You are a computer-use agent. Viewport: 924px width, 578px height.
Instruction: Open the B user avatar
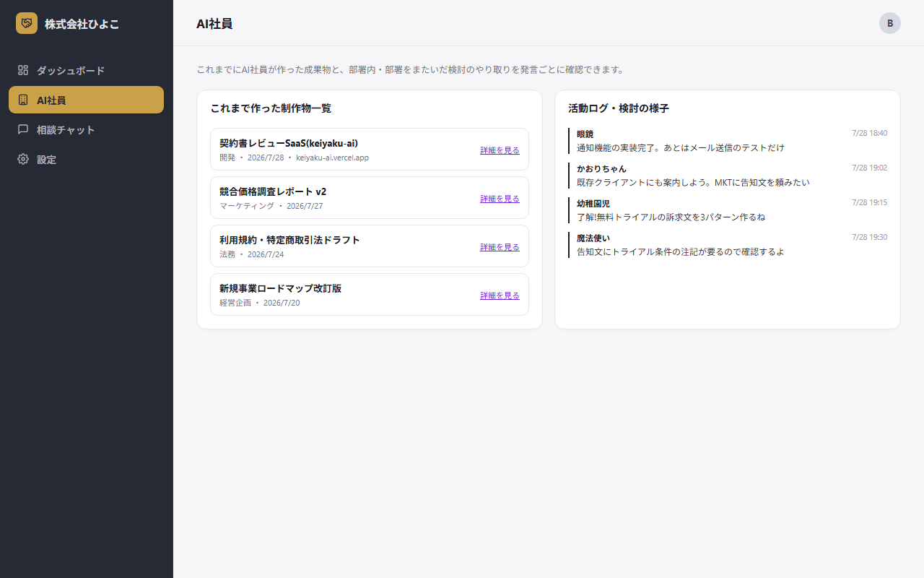pyautogui.click(x=890, y=23)
